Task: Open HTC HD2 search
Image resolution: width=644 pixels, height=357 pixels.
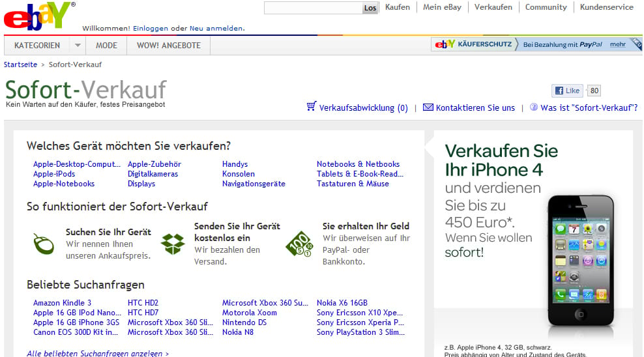Action: 143,303
